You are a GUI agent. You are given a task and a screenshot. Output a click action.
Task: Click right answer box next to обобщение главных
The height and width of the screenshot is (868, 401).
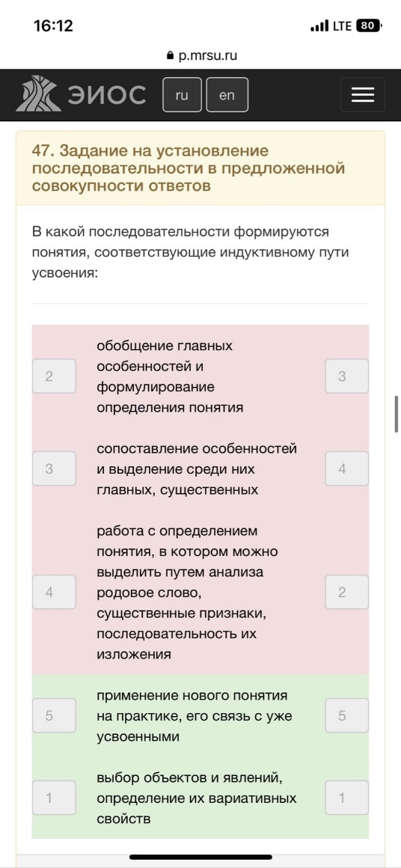click(347, 376)
